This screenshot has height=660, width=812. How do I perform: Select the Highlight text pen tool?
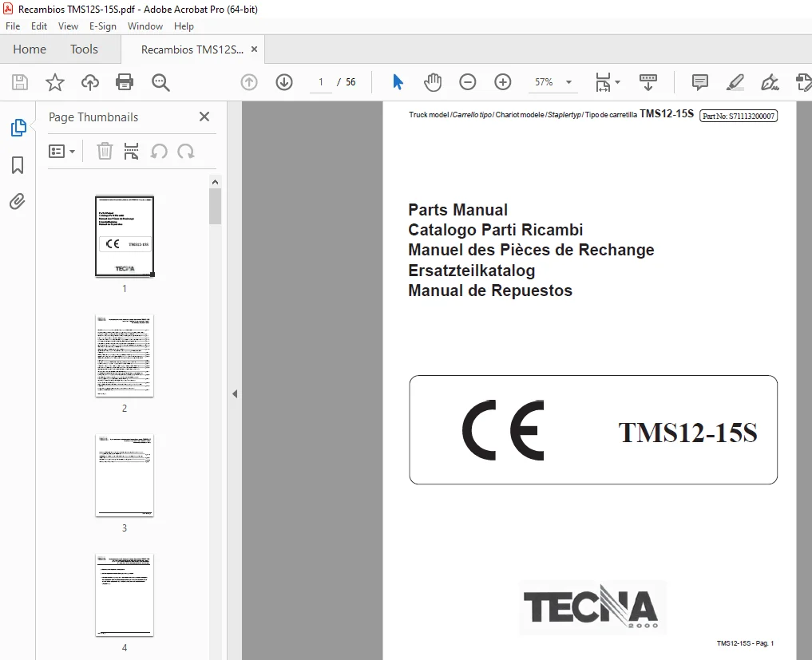[735, 81]
